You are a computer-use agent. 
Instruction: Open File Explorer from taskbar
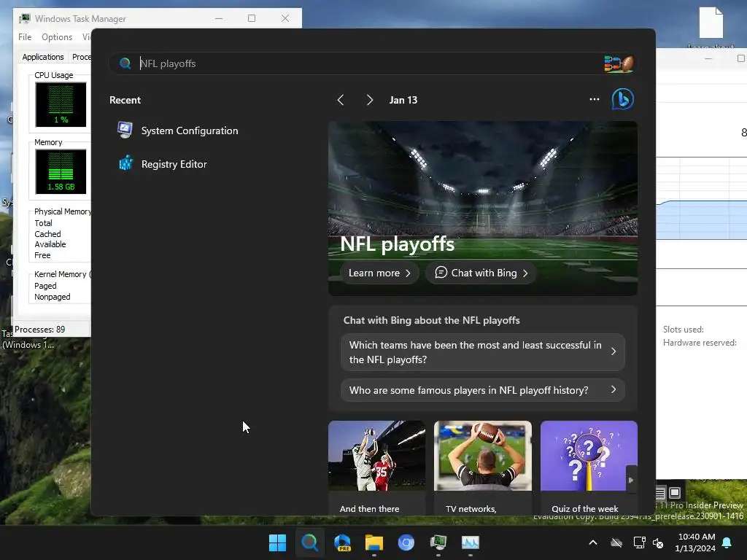coord(374,542)
